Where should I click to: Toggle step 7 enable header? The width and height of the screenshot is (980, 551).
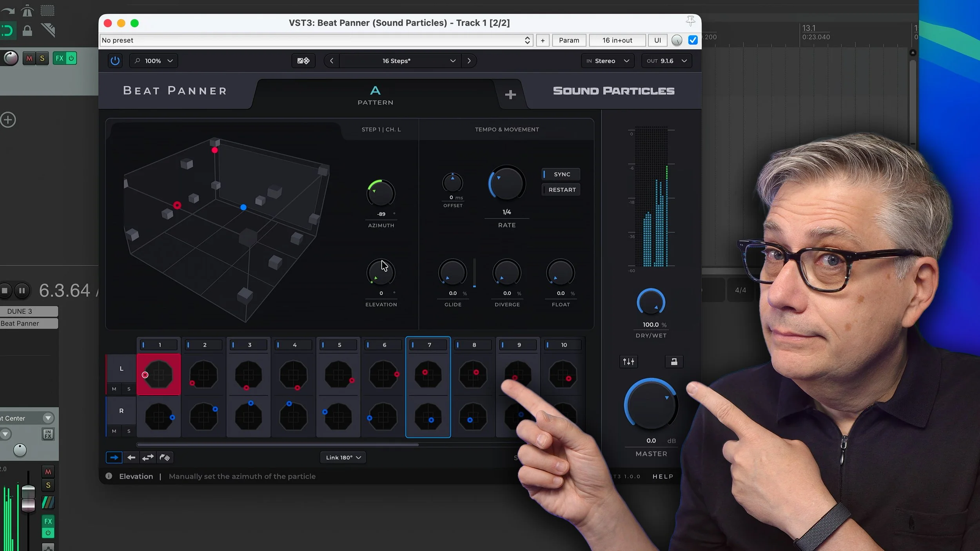click(x=428, y=345)
